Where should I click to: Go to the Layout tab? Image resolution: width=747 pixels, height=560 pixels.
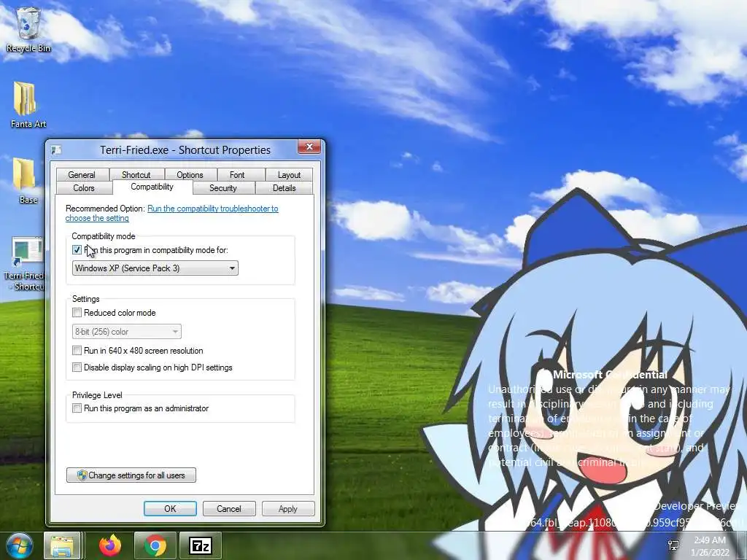[x=289, y=175]
